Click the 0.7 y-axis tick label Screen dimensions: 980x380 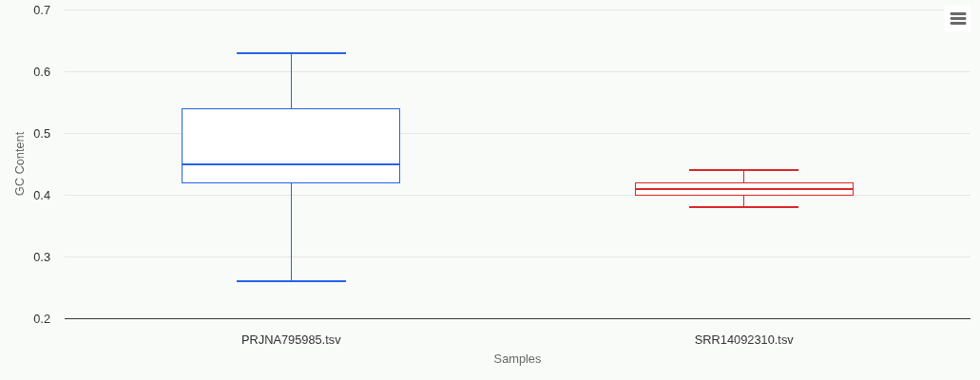click(42, 10)
